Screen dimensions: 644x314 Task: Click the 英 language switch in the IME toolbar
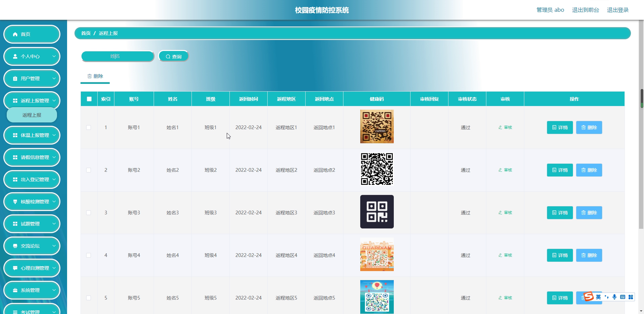(598, 297)
